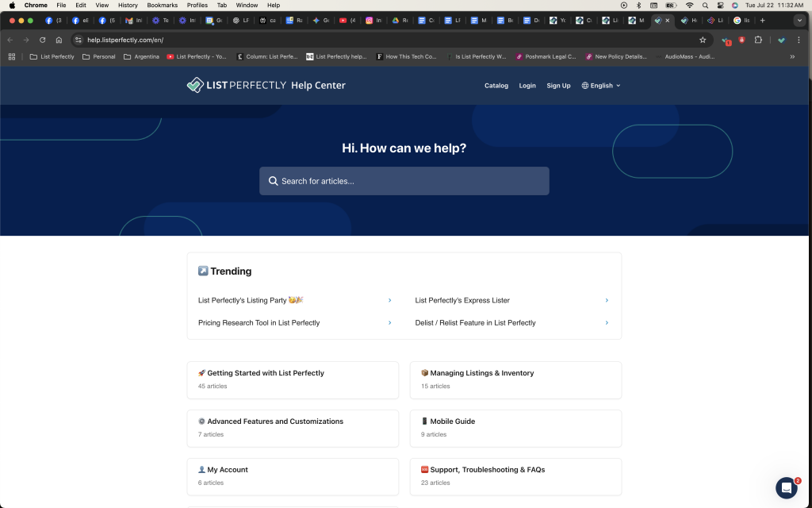
Task: Open Support, Troubleshooting & FAQs category
Action: tap(515, 476)
